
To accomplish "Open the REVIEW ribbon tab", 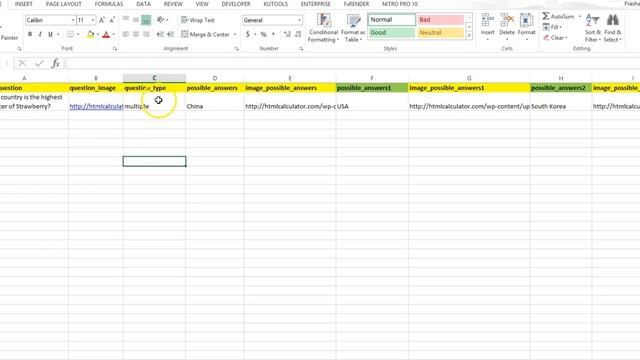I will tap(173, 4).
